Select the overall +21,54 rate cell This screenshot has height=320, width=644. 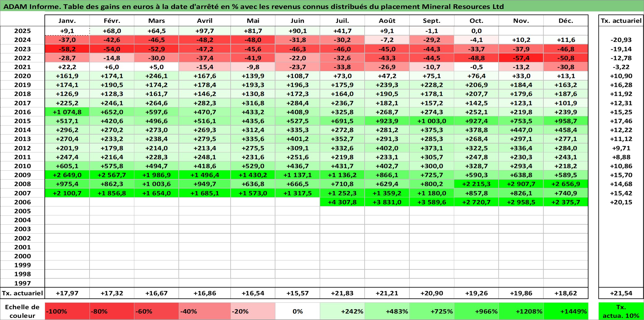point(621,293)
